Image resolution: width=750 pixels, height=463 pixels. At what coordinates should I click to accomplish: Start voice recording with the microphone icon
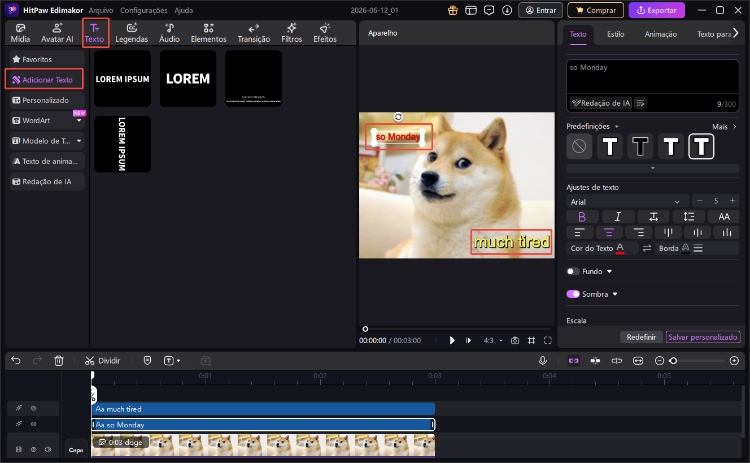tap(542, 361)
